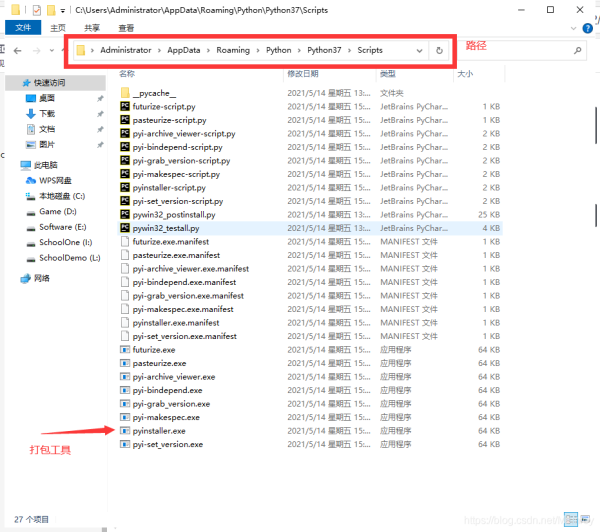Click the Refresh icon in address bar
This screenshot has height=532, width=600.
439,51
